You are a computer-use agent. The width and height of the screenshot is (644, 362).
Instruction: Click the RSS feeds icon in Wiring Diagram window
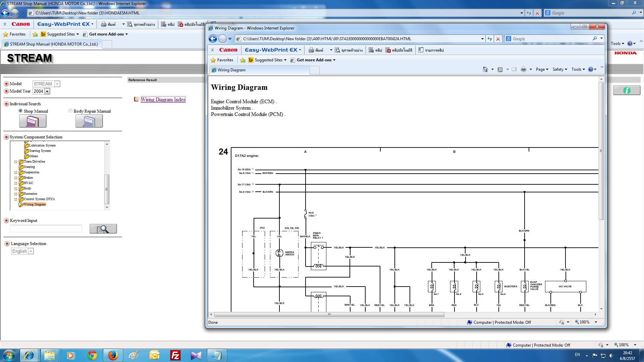(x=500, y=69)
